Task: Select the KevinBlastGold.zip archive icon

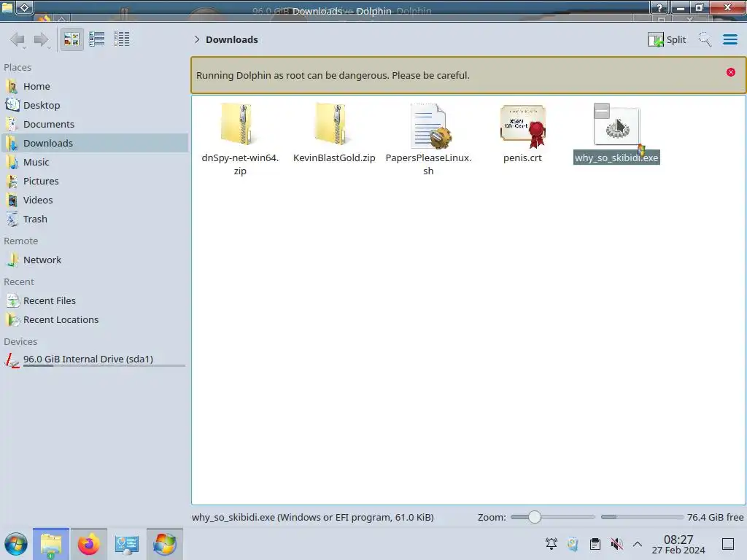Action: tap(333, 125)
